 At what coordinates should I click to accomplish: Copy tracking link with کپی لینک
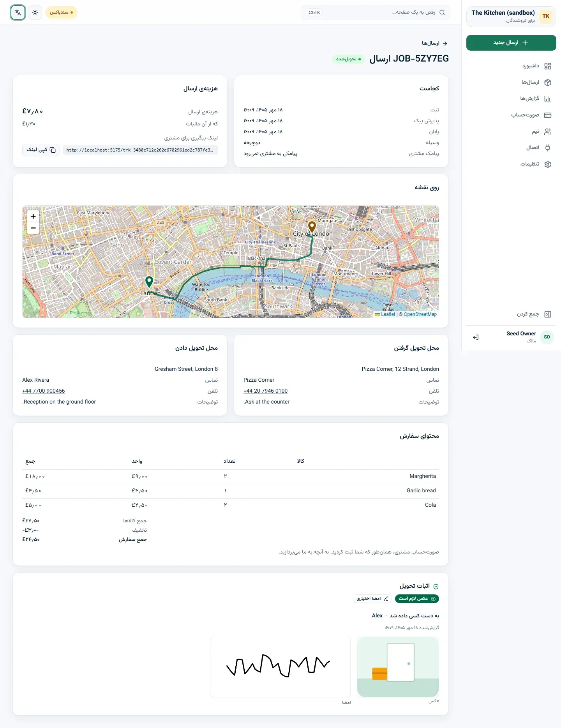pyautogui.click(x=41, y=150)
